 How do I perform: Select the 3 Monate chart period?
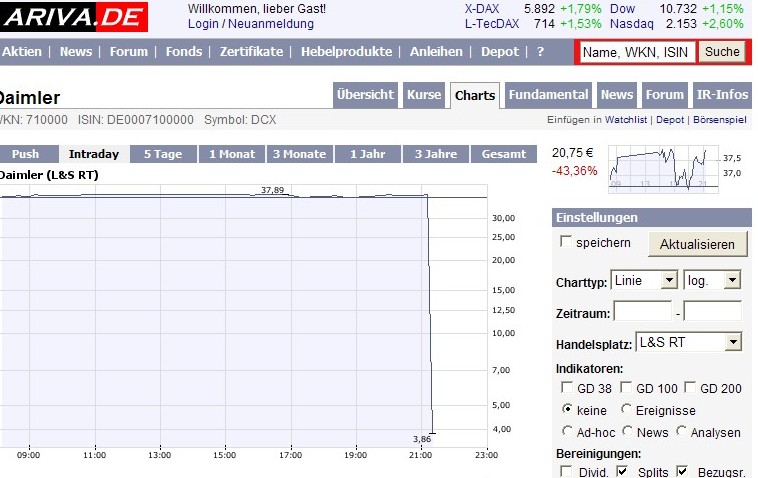tap(299, 154)
